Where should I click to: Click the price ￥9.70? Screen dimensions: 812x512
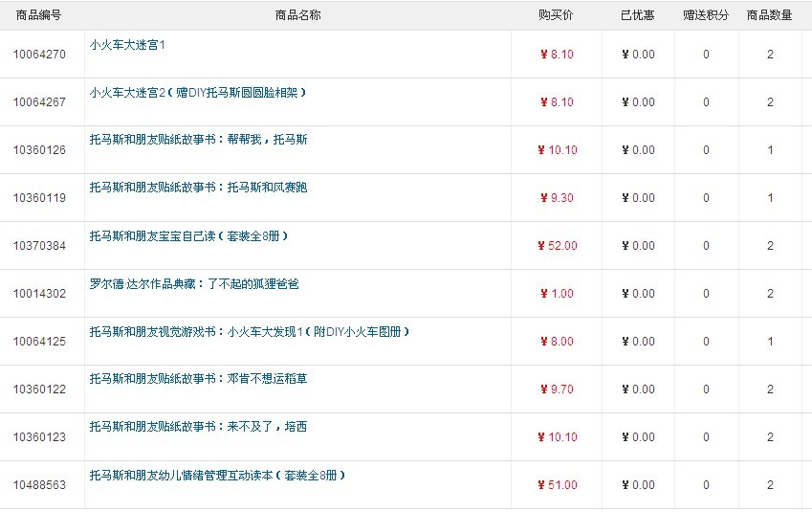pos(558,390)
